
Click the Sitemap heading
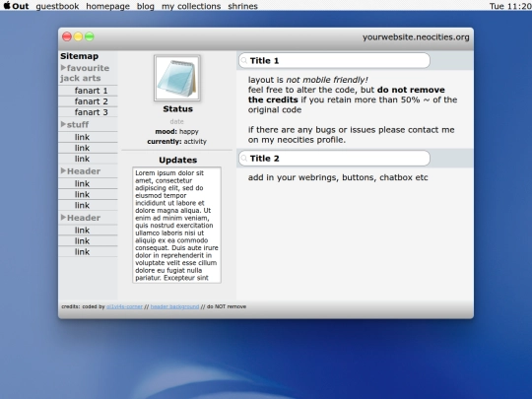pyautogui.click(x=80, y=56)
